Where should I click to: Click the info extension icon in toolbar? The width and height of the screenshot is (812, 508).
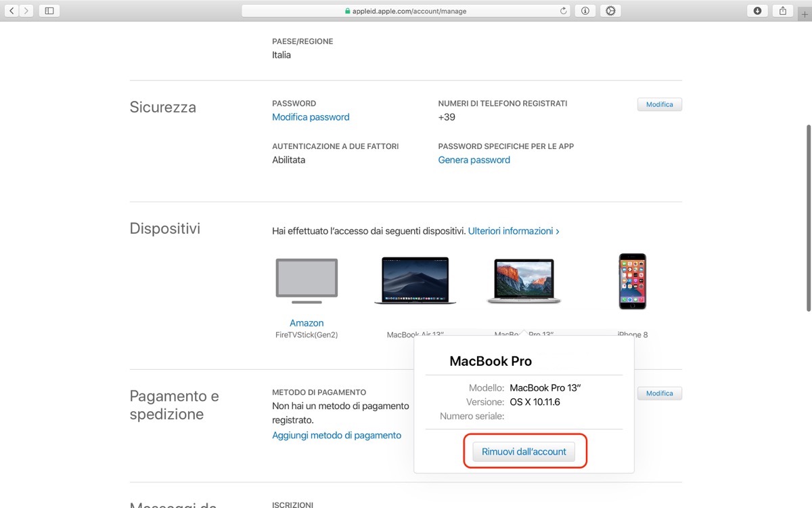[585, 11]
